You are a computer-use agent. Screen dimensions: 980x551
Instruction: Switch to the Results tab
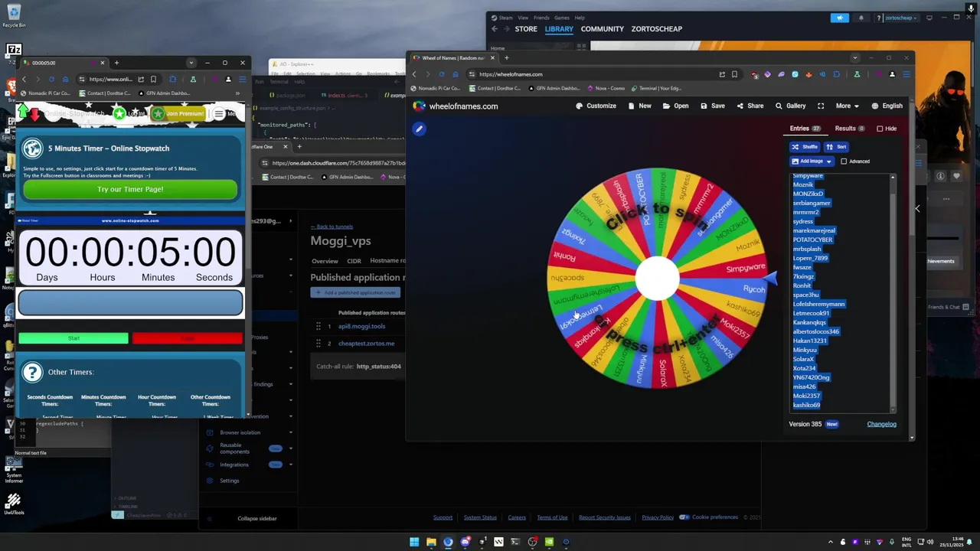849,129
